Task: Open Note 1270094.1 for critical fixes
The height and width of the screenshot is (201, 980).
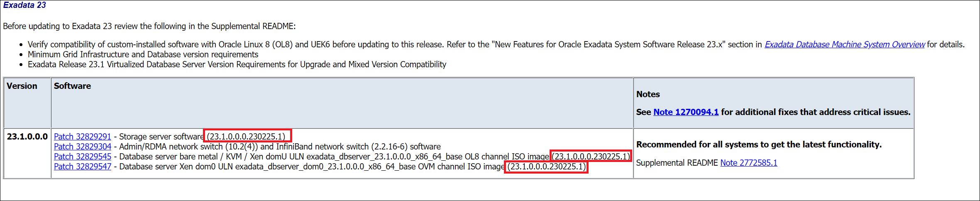Action: (686, 112)
